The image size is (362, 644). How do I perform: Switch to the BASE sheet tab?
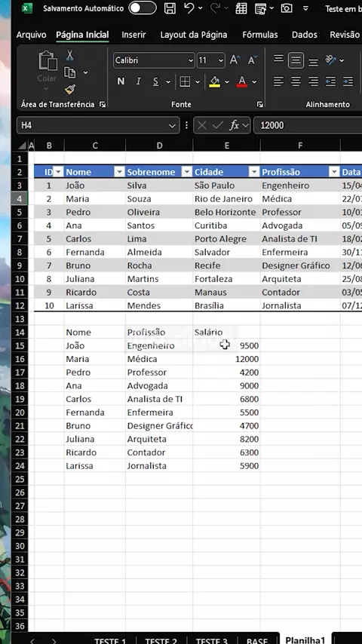pyautogui.click(x=257, y=639)
